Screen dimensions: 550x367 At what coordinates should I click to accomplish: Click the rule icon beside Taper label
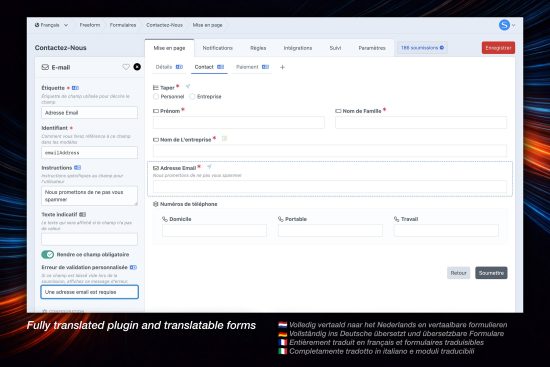pyautogui.click(x=188, y=86)
